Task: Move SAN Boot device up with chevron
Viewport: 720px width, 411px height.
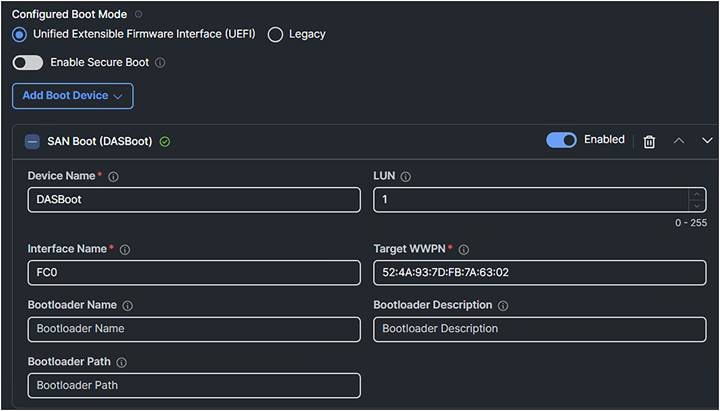Action: (679, 141)
